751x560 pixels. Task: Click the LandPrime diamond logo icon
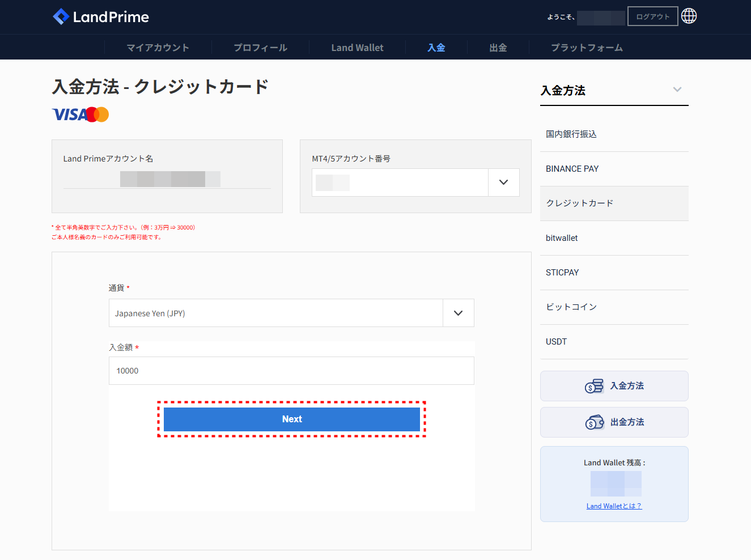coord(61,17)
